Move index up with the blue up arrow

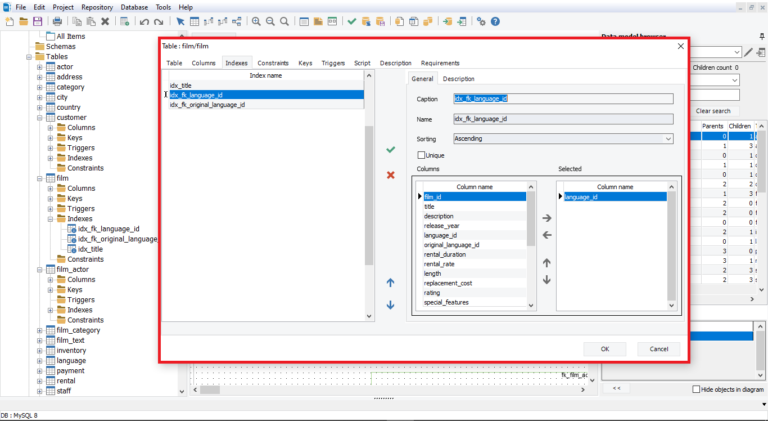click(390, 283)
